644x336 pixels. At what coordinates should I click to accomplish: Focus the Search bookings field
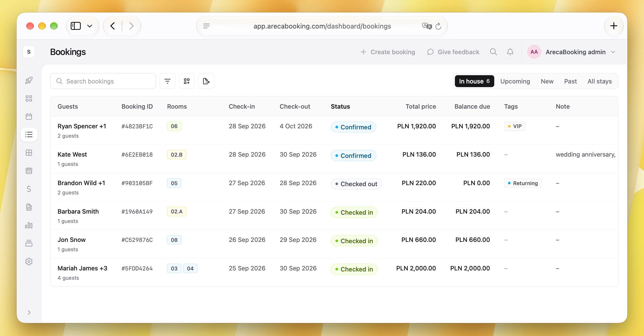pos(103,81)
